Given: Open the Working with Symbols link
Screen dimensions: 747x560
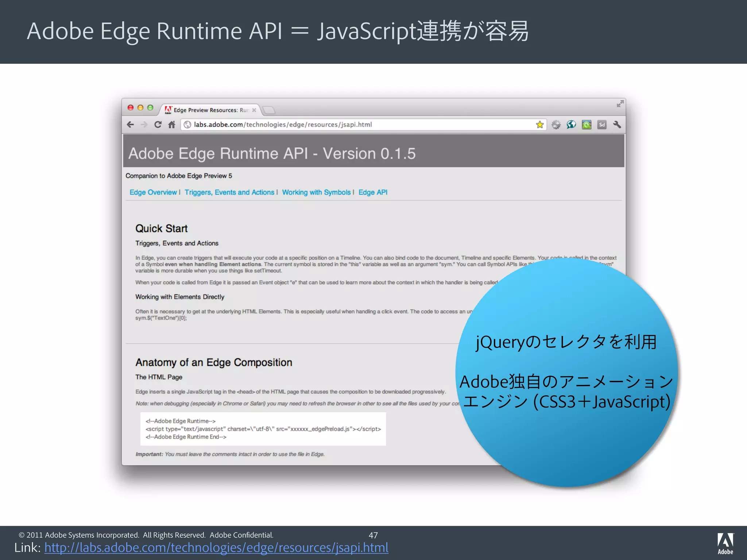Looking at the screenshot, I should [316, 192].
